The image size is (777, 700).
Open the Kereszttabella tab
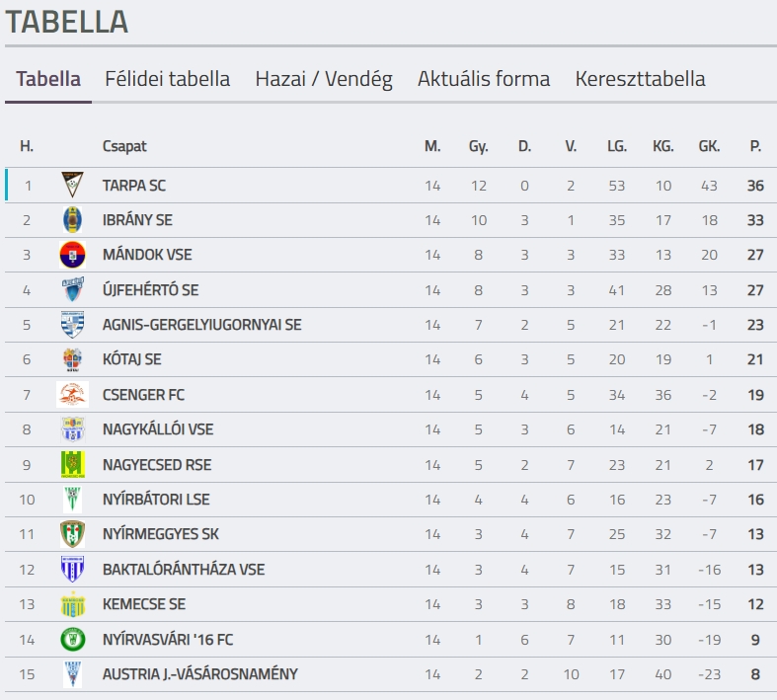pos(640,79)
